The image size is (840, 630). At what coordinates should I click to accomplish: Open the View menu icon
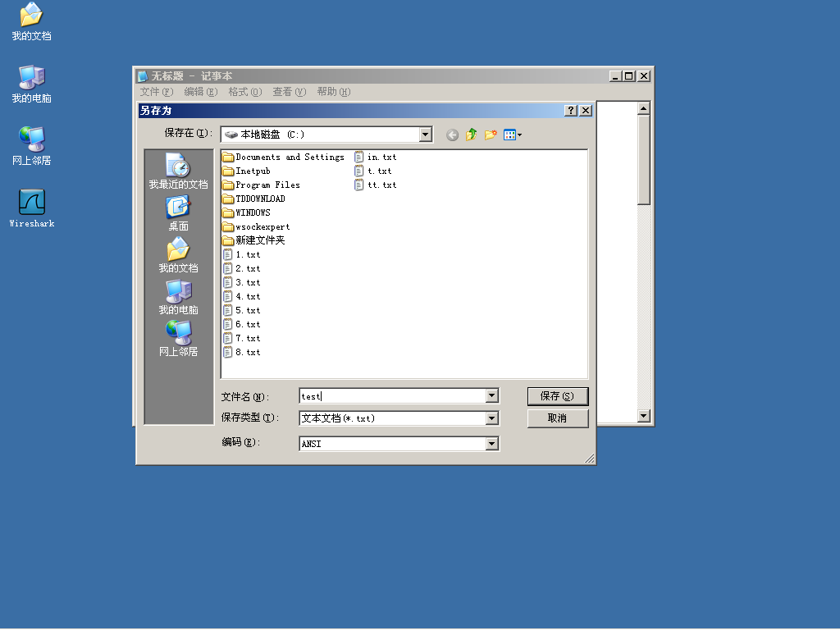[513, 135]
